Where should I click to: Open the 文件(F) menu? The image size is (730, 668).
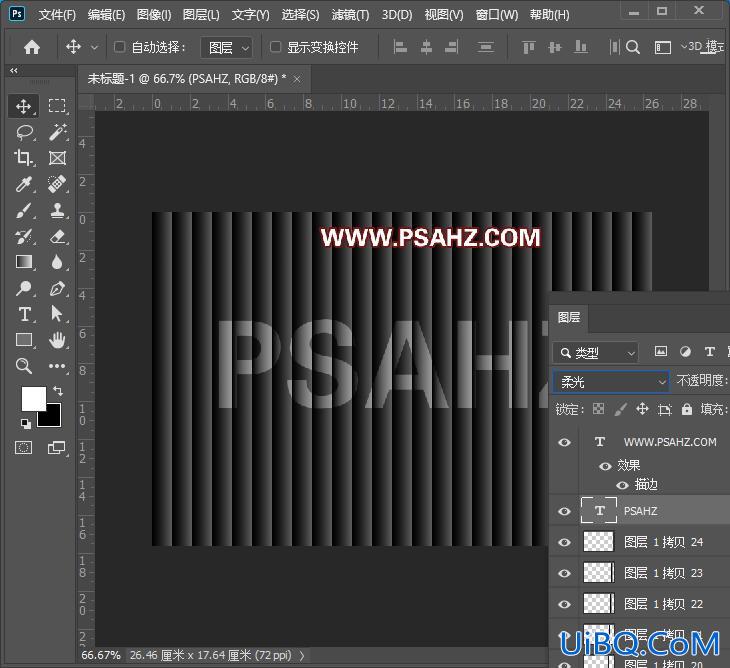(57, 15)
